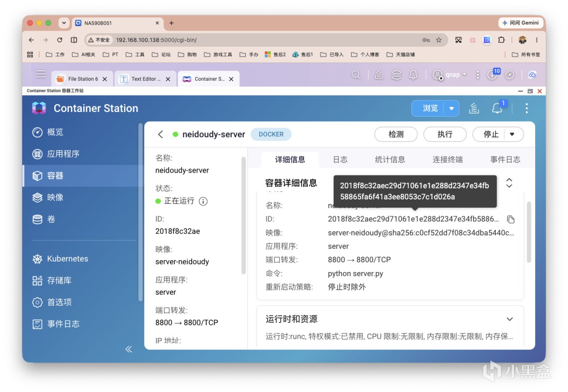Switch to 事件日志 tab in container details
Image resolution: width=568 pixels, height=392 pixels.
pyautogui.click(x=505, y=160)
